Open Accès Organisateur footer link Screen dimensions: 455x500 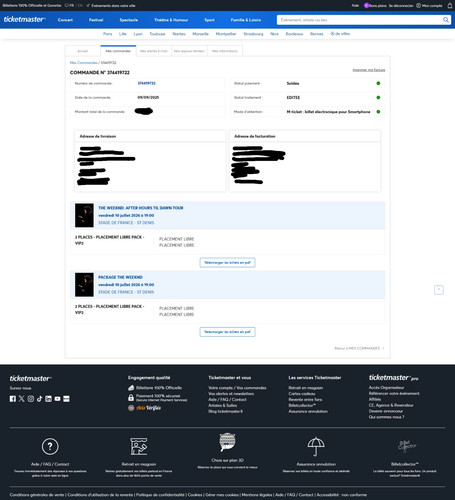tap(386, 388)
